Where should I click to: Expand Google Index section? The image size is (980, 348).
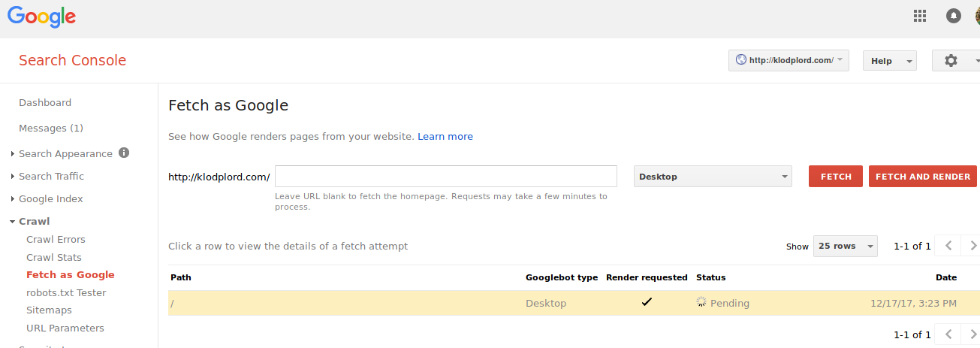click(x=14, y=199)
